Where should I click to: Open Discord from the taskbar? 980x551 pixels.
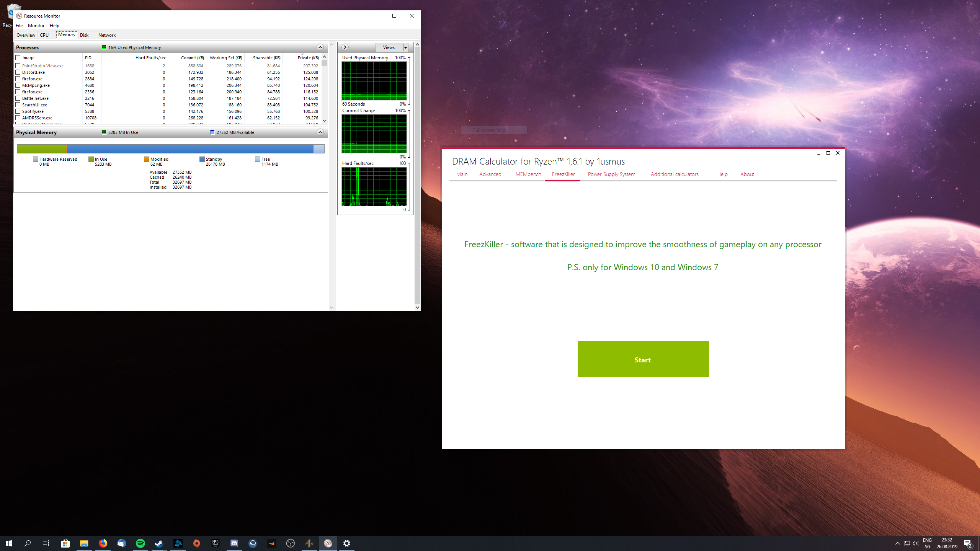tap(234, 543)
